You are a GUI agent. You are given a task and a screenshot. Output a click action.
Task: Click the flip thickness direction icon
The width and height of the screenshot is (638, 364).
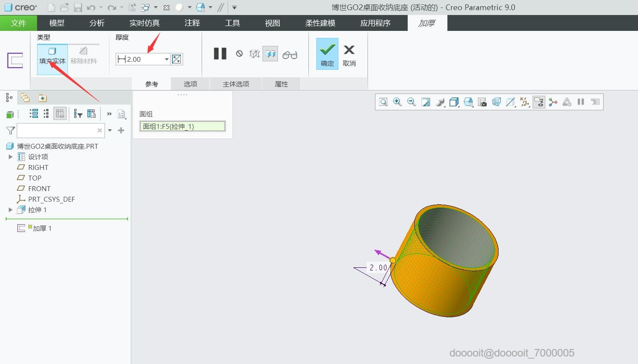[x=176, y=59]
